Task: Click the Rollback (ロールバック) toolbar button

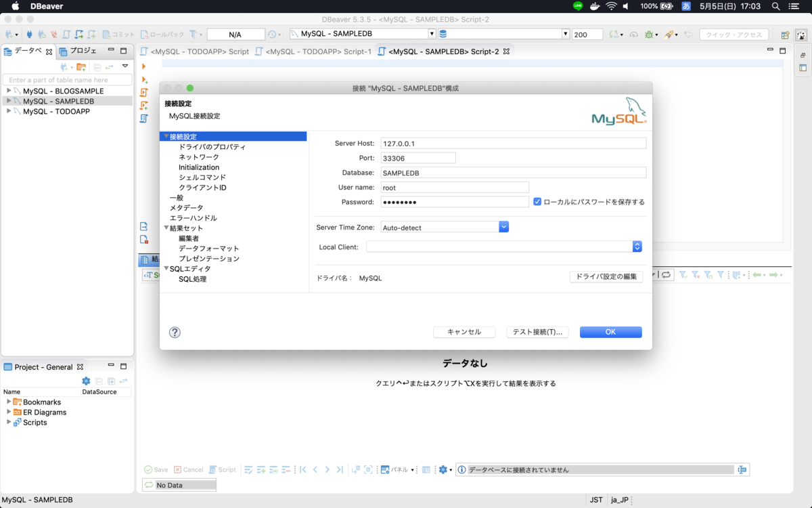Action: pos(162,35)
